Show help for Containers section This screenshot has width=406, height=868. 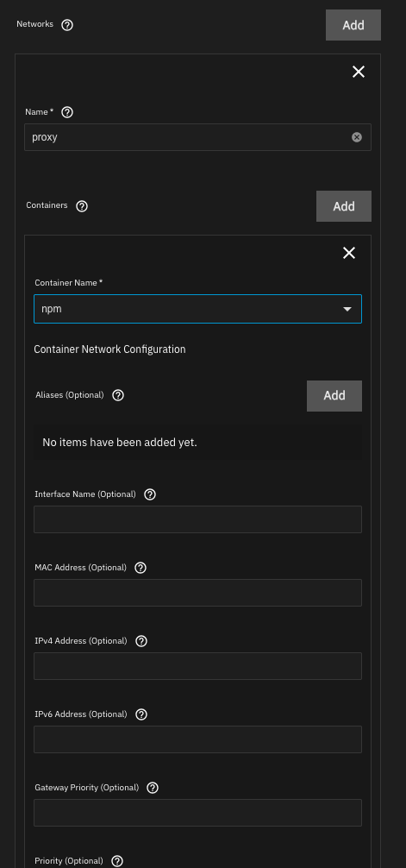pyautogui.click(x=82, y=206)
